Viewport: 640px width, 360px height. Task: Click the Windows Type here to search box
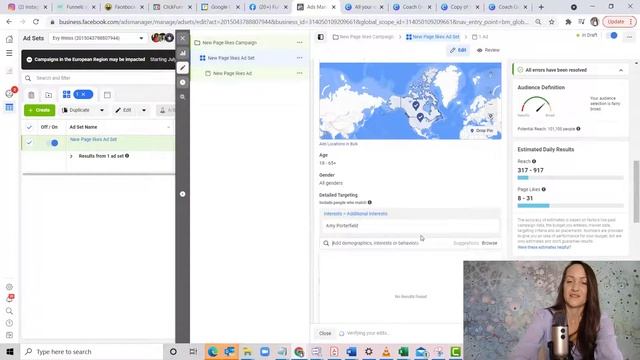tap(92, 351)
